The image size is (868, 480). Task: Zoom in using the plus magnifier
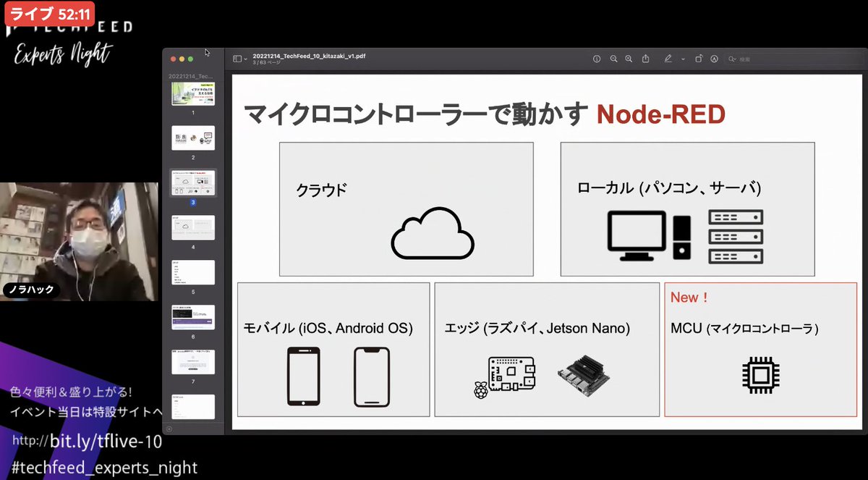[629, 59]
